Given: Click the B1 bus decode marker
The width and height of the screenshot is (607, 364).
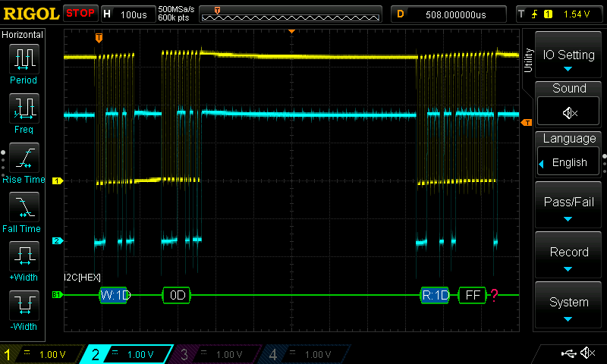Looking at the screenshot, I should coord(57,295).
